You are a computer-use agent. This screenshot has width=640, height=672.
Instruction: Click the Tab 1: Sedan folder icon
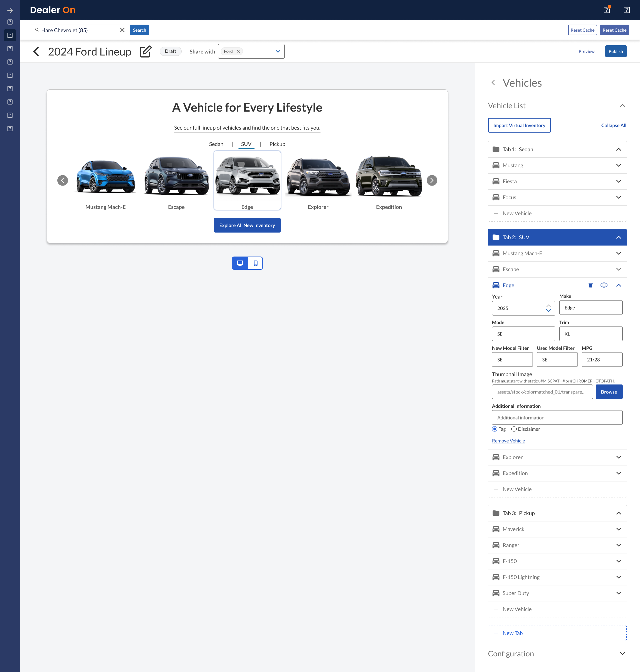click(x=496, y=149)
